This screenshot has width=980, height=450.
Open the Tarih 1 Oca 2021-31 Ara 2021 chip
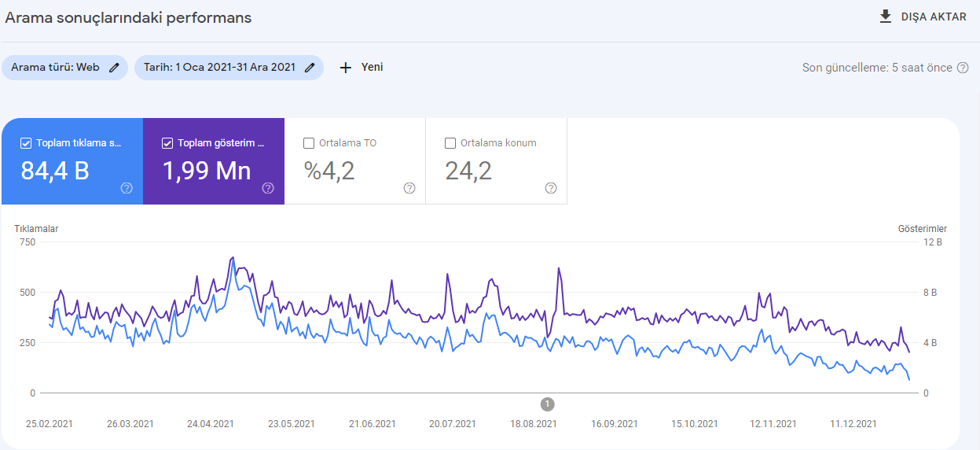click(229, 68)
